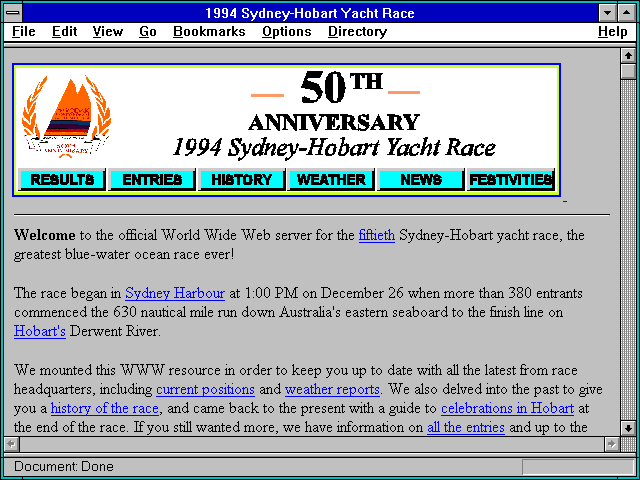640x480 pixels.
Task: Click the vertical scrollbar down arrow
Action: (628, 428)
